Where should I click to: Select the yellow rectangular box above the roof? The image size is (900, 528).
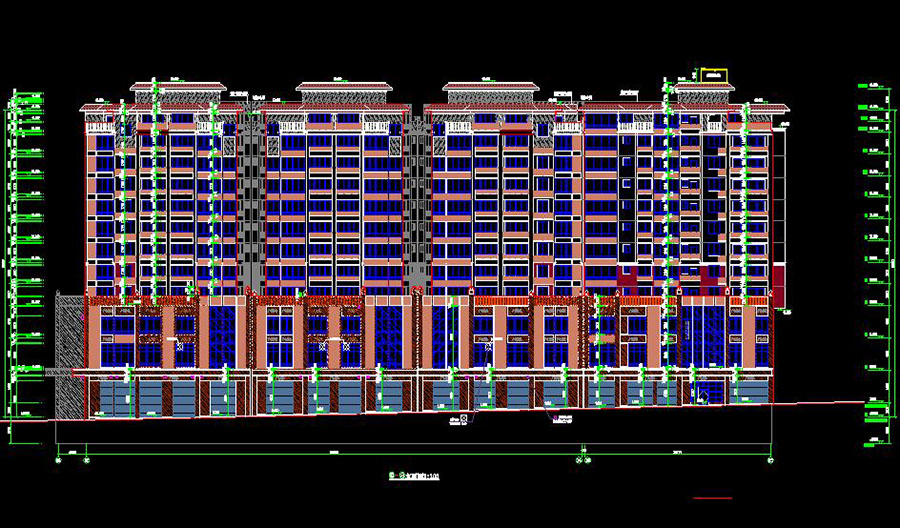[715, 76]
